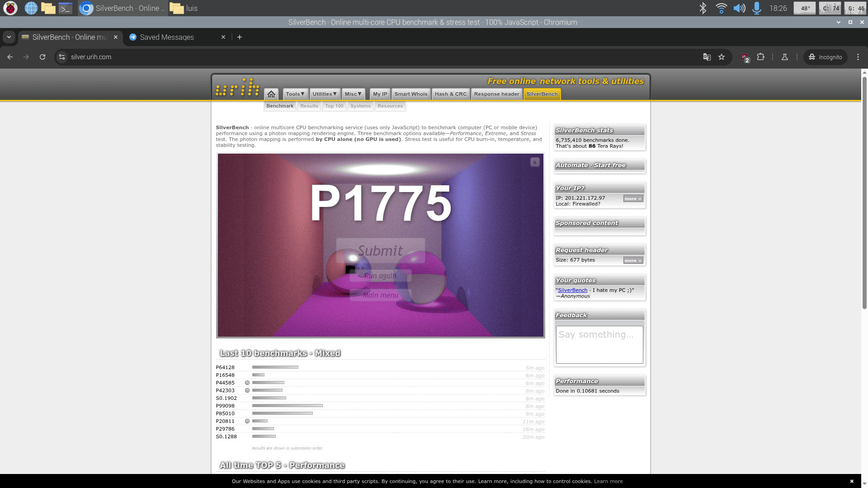Click the P99098 result bar

(x=288, y=406)
